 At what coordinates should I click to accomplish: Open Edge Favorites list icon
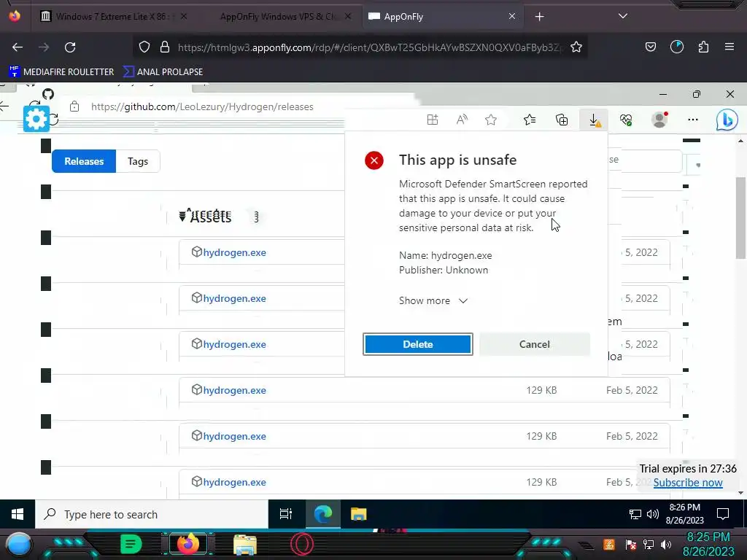click(x=530, y=120)
